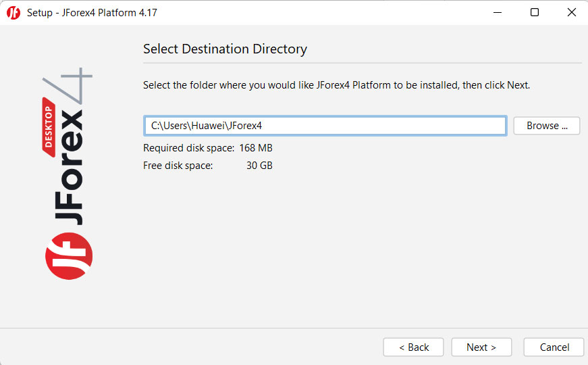The image size is (588, 365).
Task: Maximize the Setup window
Action: (x=535, y=13)
